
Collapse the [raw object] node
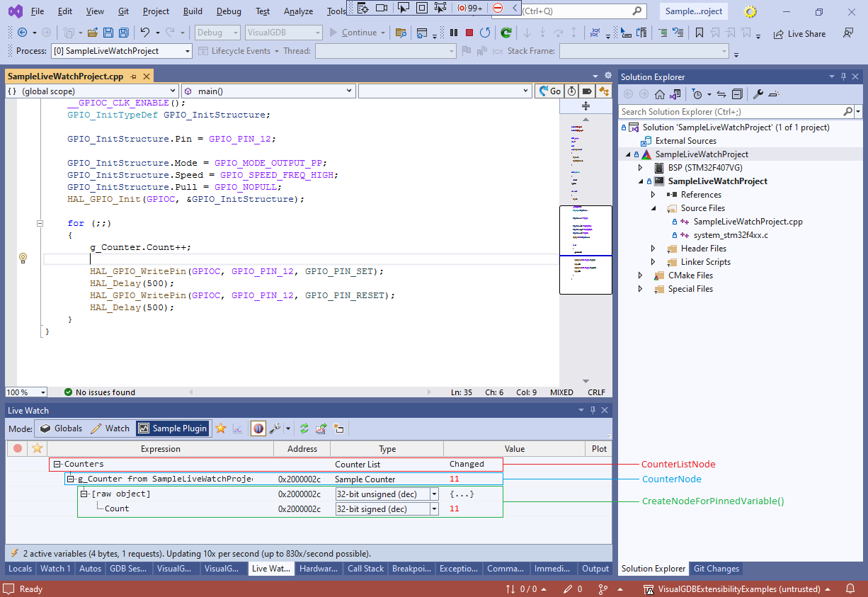point(84,494)
